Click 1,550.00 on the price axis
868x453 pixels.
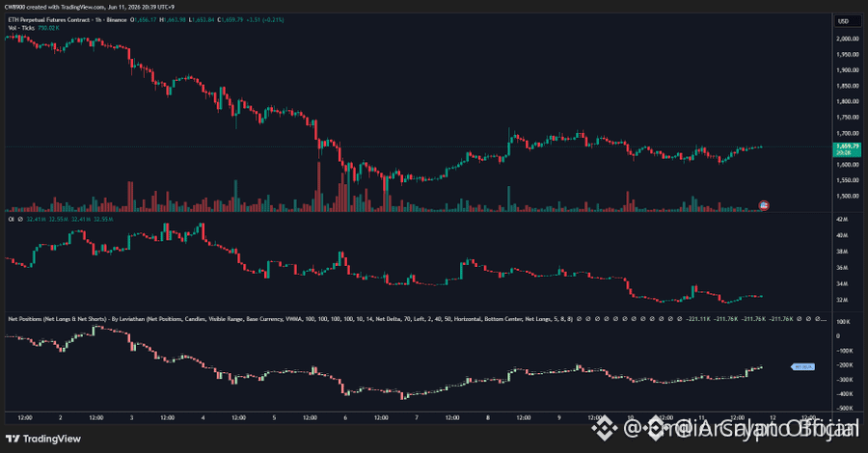(x=848, y=180)
